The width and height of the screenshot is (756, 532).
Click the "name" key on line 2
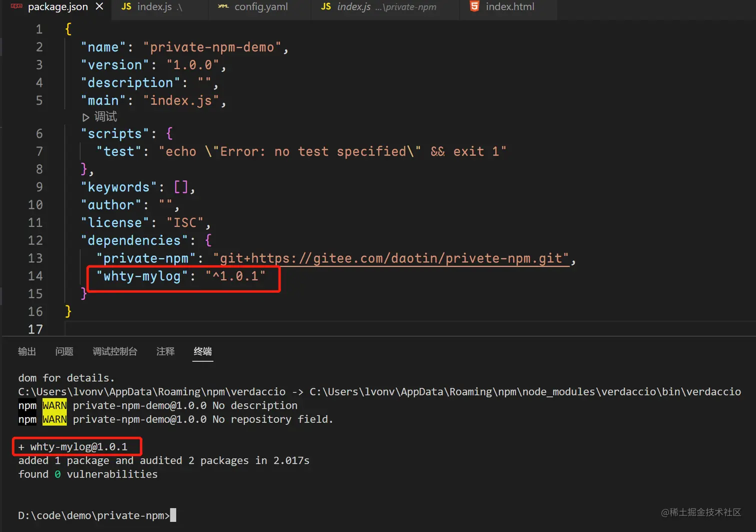coord(103,47)
